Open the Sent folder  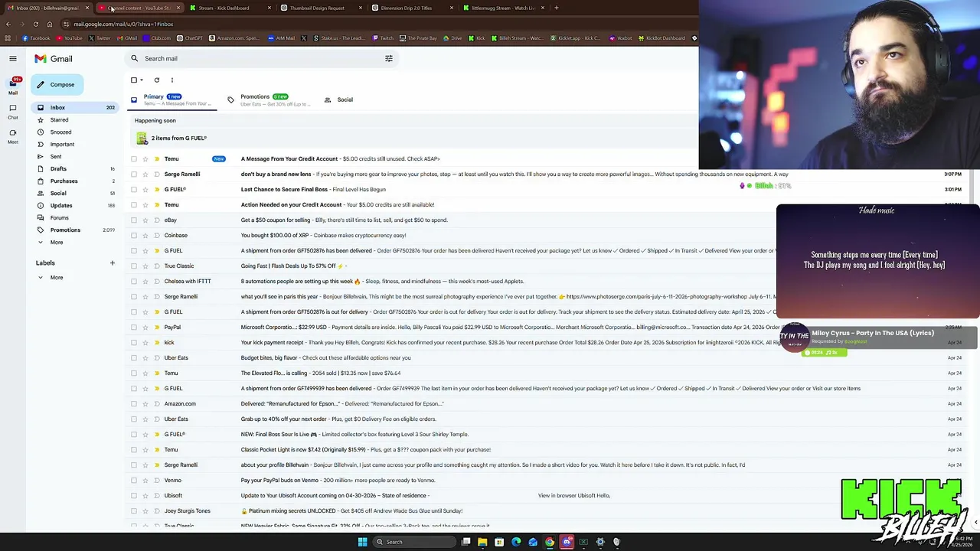click(x=73, y=157)
